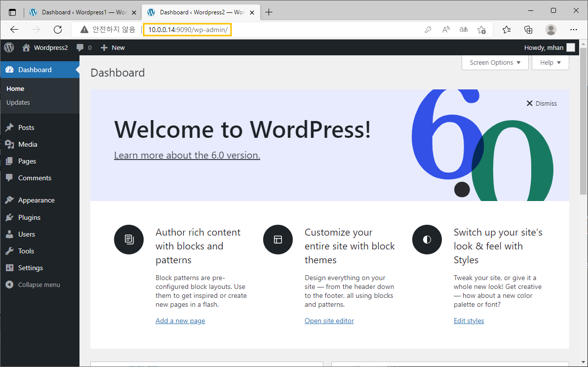The height and width of the screenshot is (367, 588).
Task: Open the favorites list icon
Action: 507,30
